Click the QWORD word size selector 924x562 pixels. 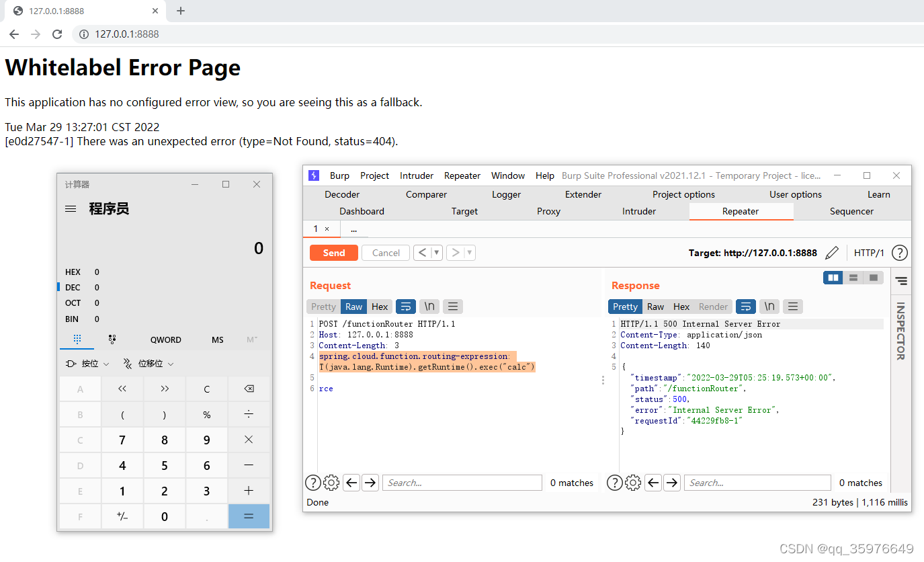(166, 339)
